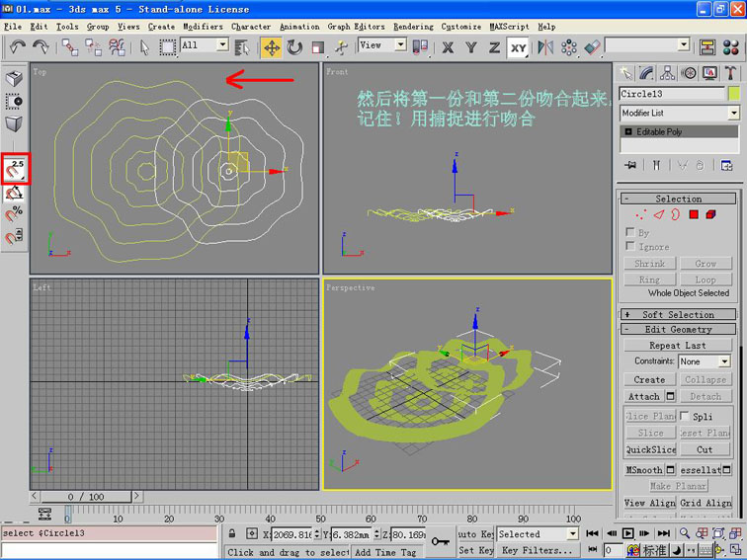
Task: Open the Select by Name list icon
Action: click(x=242, y=47)
